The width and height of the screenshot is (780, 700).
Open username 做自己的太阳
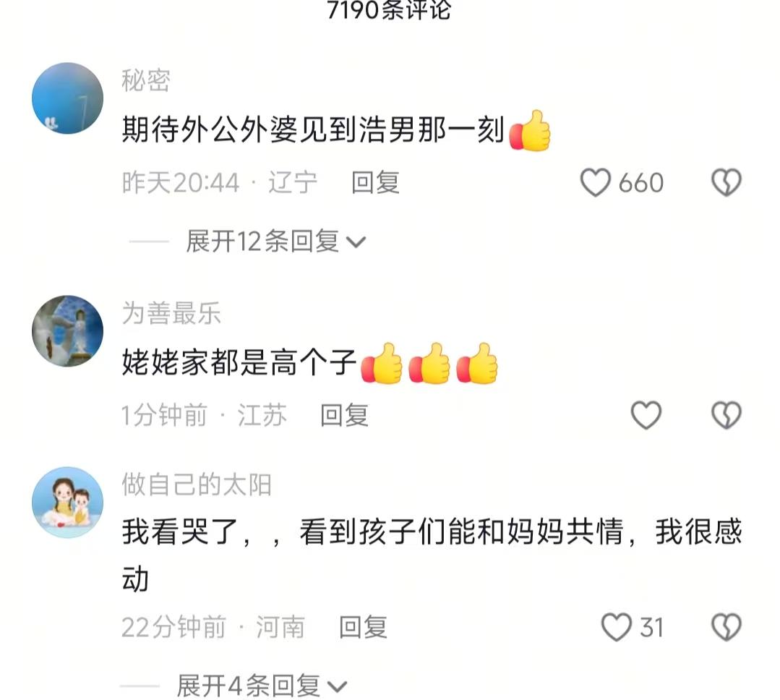(x=197, y=485)
